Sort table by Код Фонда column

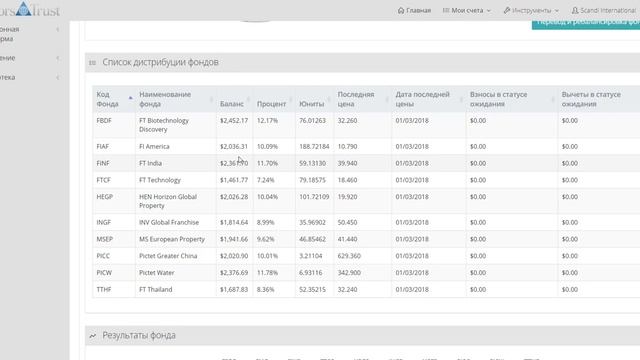(114, 99)
